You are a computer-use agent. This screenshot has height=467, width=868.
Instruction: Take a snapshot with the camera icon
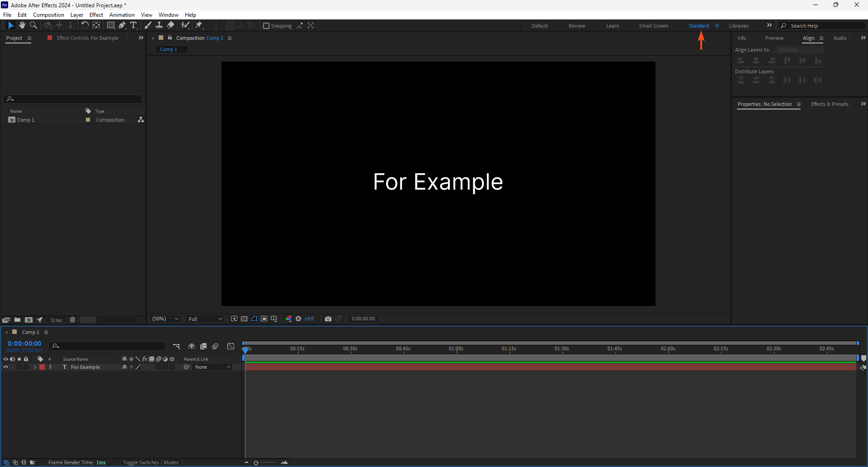(328, 319)
